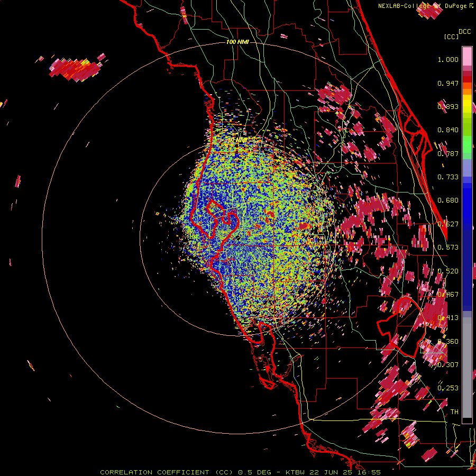Click the 0.253 legend value
476x476 pixels.
coord(448,388)
